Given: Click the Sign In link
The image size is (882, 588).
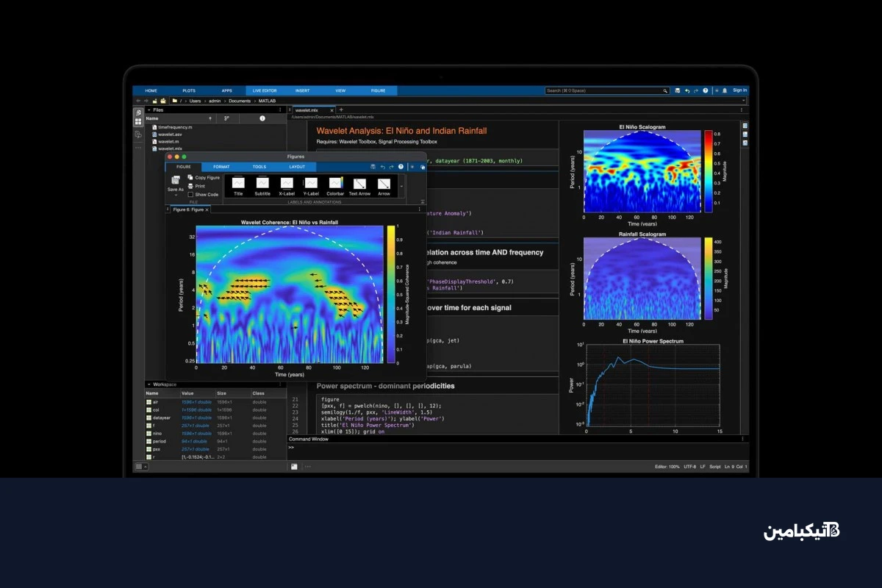Looking at the screenshot, I should (x=739, y=90).
